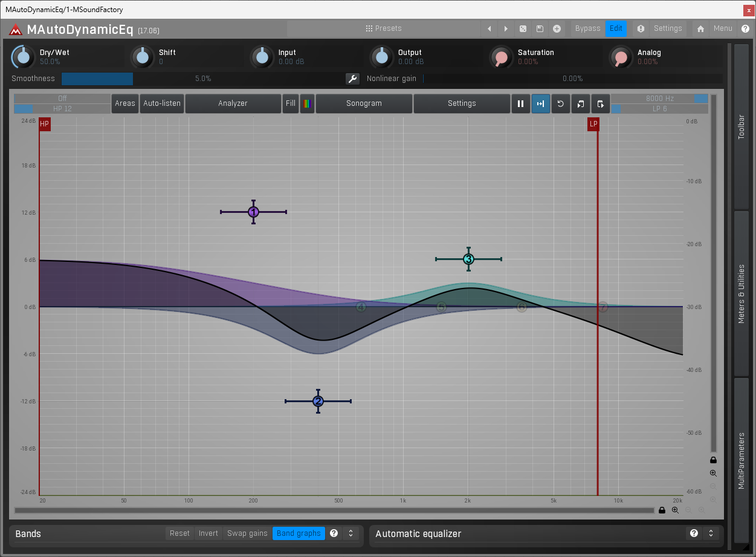Expand the Bands panel arrows
The height and width of the screenshot is (557, 756).
coord(351,533)
